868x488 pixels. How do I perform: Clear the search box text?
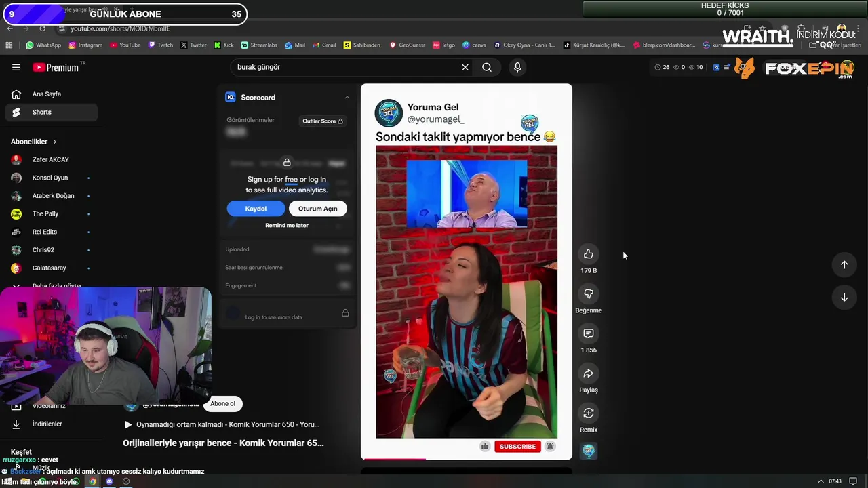point(465,67)
